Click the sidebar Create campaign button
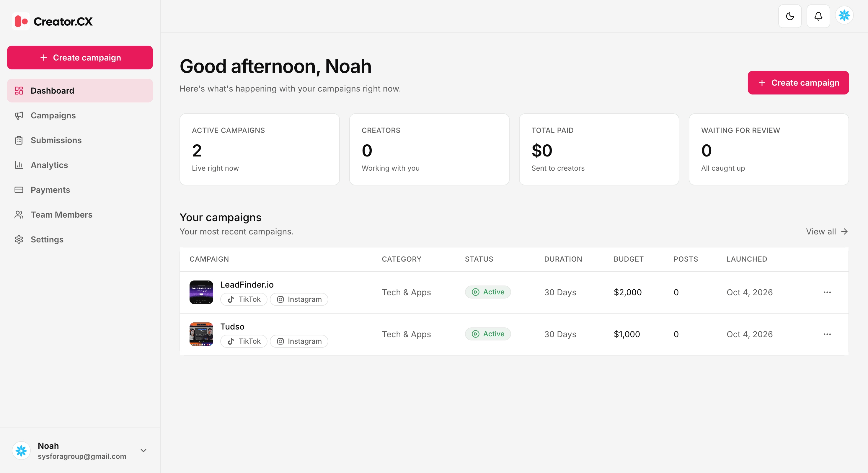The image size is (868, 473). pos(80,58)
